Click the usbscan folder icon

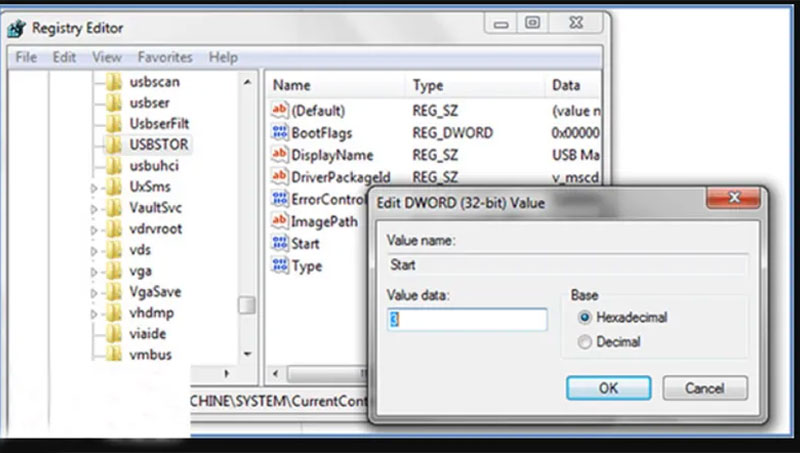tap(114, 82)
